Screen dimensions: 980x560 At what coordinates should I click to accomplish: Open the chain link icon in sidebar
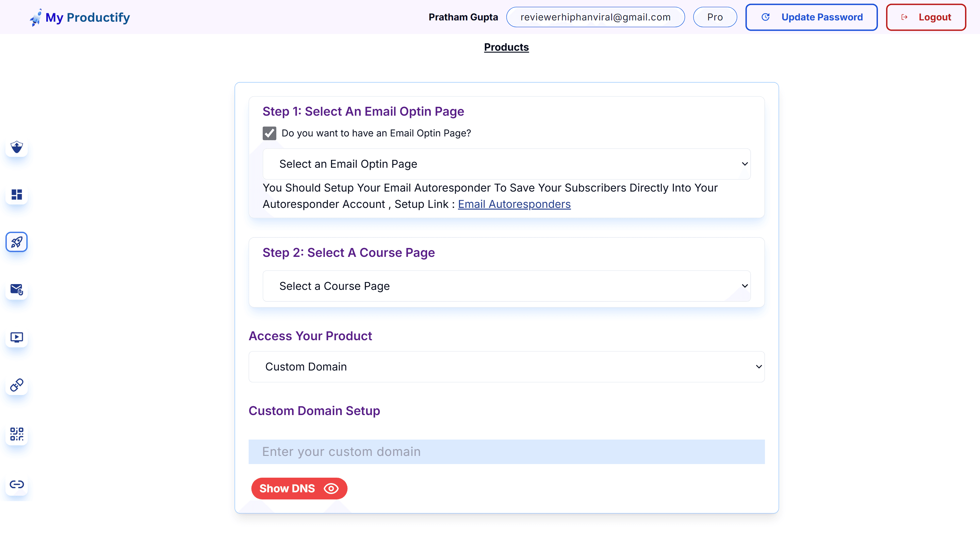click(17, 384)
